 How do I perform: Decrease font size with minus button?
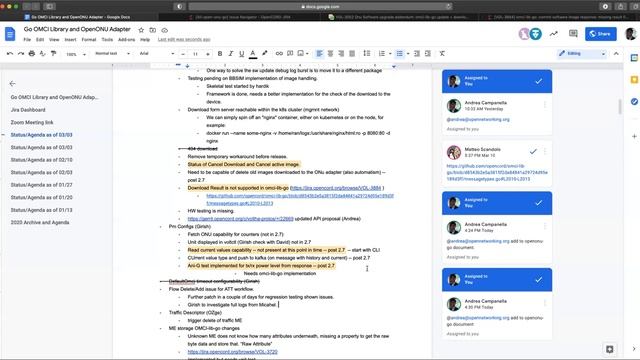[183, 54]
